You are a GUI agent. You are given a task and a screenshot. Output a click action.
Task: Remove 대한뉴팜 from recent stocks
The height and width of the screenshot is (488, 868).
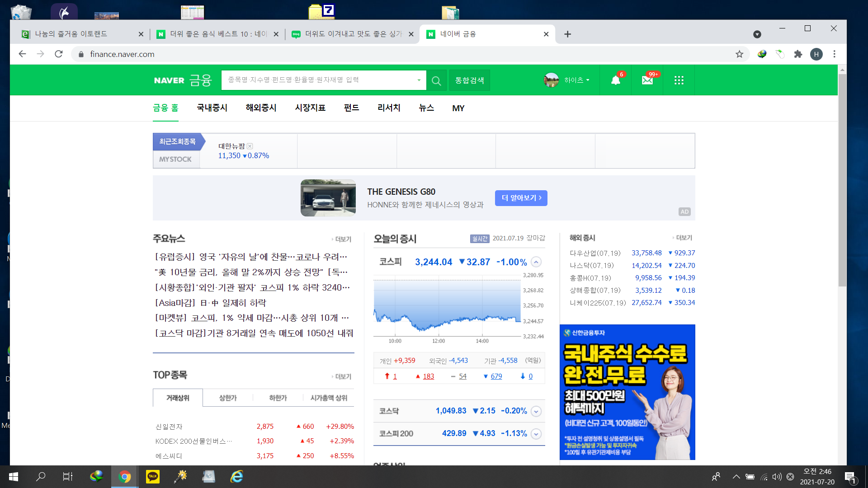click(x=250, y=146)
